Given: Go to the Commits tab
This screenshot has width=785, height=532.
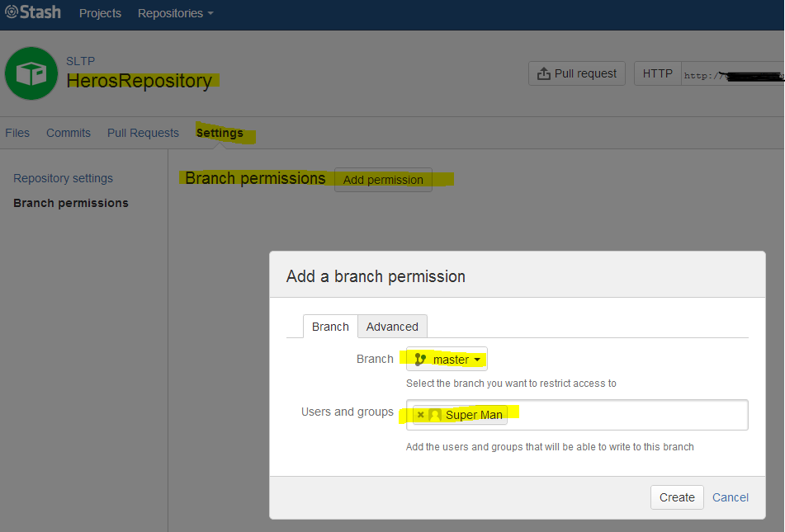Looking at the screenshot, I should [x=68, y=133].
